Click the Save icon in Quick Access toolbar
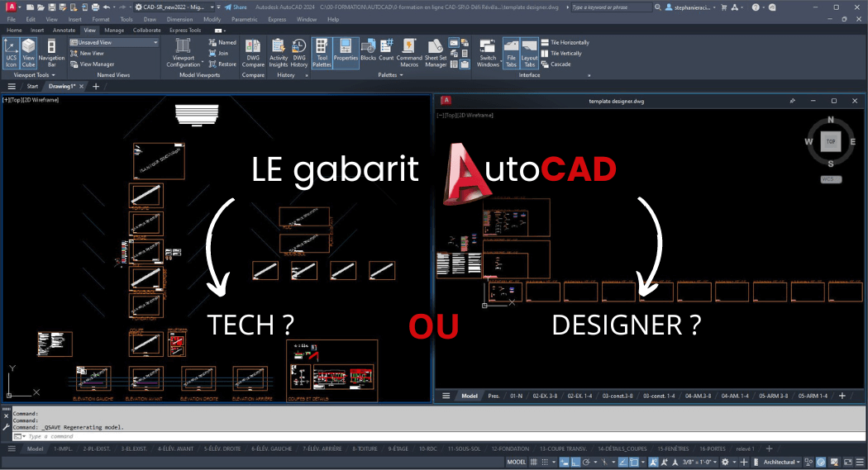Image resolution: width=868 pixels, height=470 pixels. 51,7
